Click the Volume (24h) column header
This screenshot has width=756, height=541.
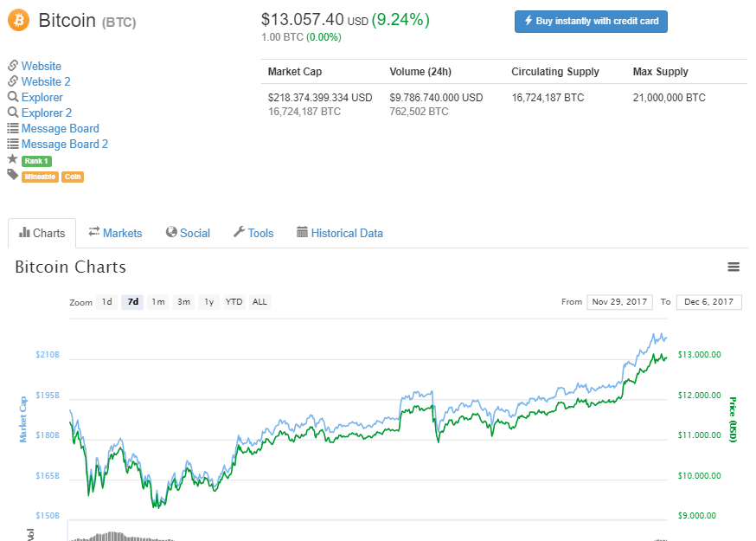(420, 72)
